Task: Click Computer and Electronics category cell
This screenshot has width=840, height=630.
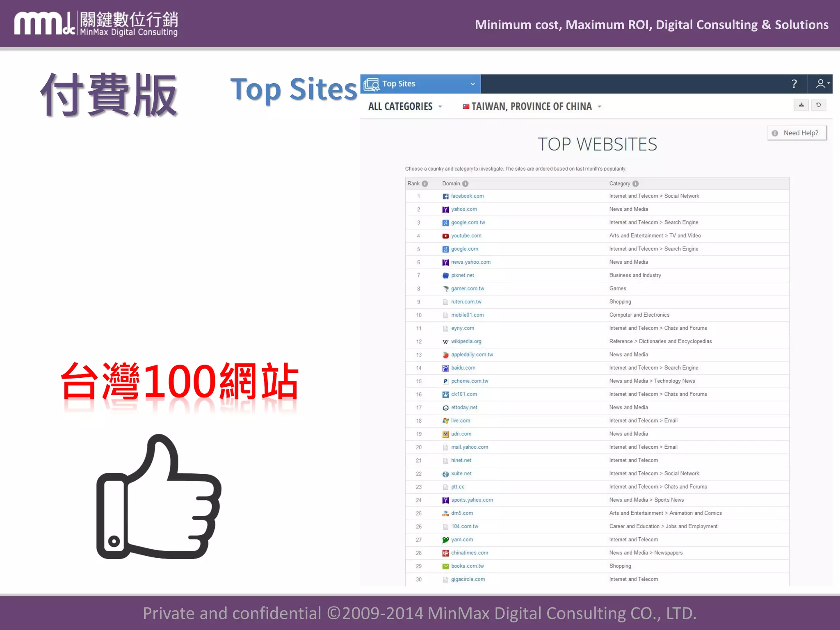Action: click(639, 315)
